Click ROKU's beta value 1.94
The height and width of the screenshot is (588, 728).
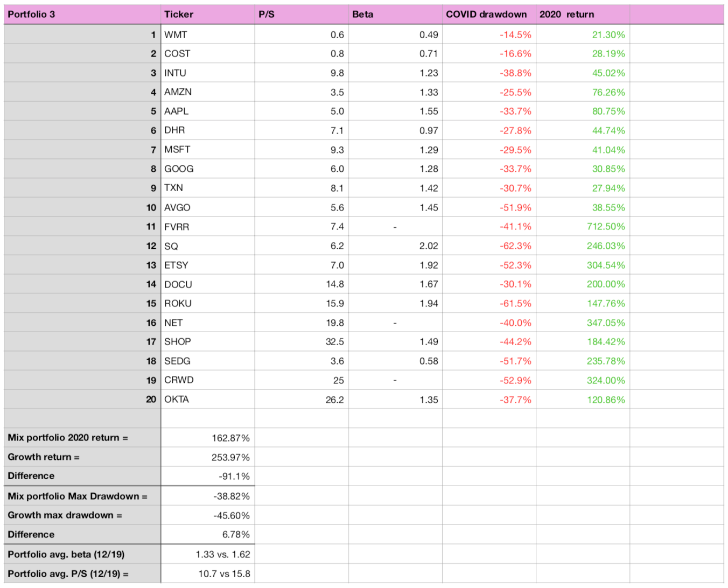point(395,303)
